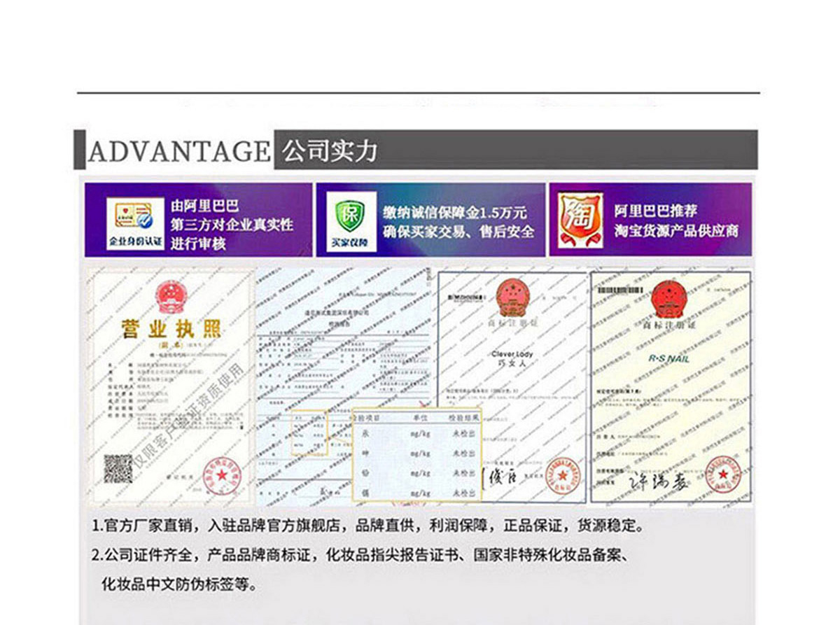
Task: Click the 公司实力 header bar
Action: 516,150
